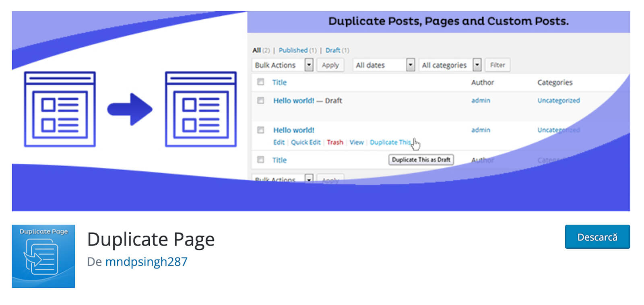This screenshot has height=305, width=644.
Task: Open the All categories dropdown
Action: tap(450, 65)
